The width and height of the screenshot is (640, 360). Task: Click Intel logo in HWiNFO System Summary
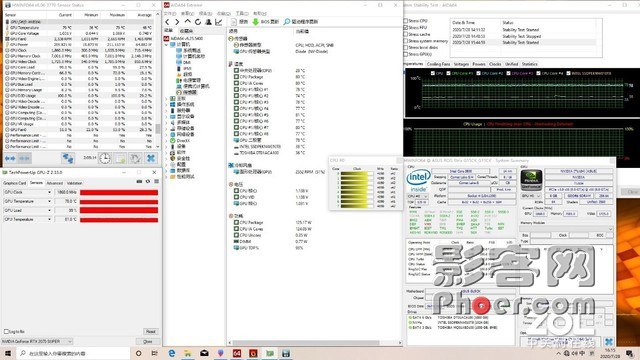click(x=418, y=180)
